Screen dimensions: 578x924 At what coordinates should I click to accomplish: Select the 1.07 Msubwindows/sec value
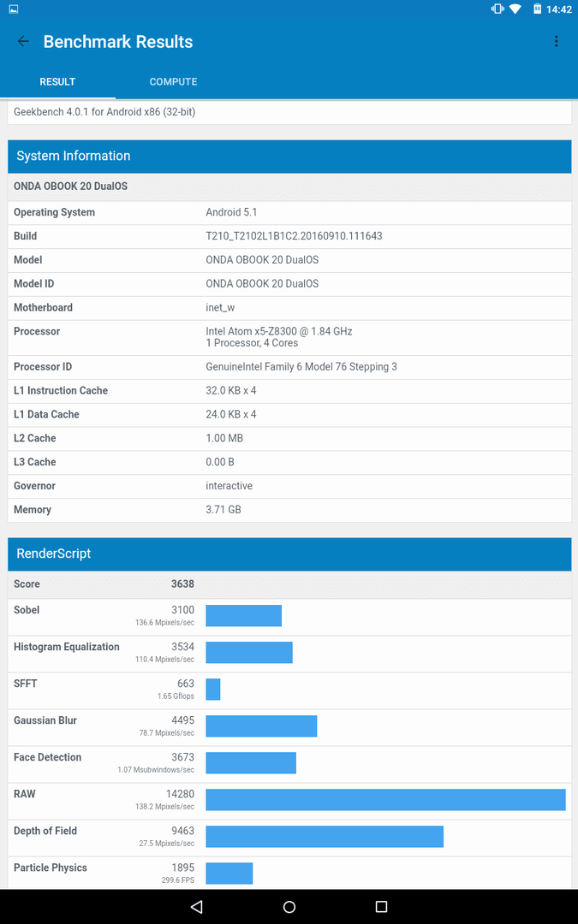(156, 770)
